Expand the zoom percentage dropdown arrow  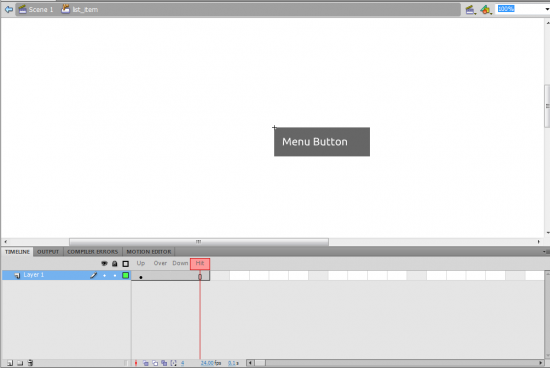(x=547, y=9)
